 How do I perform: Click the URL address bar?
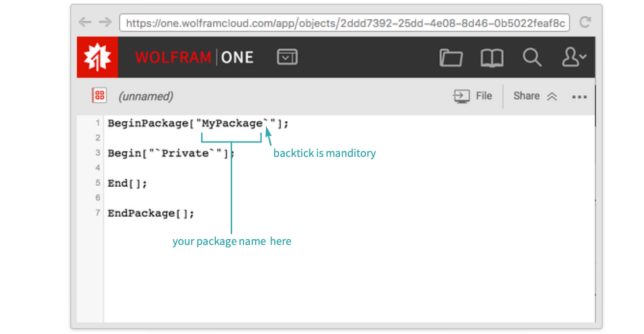[x=344, y=23]
